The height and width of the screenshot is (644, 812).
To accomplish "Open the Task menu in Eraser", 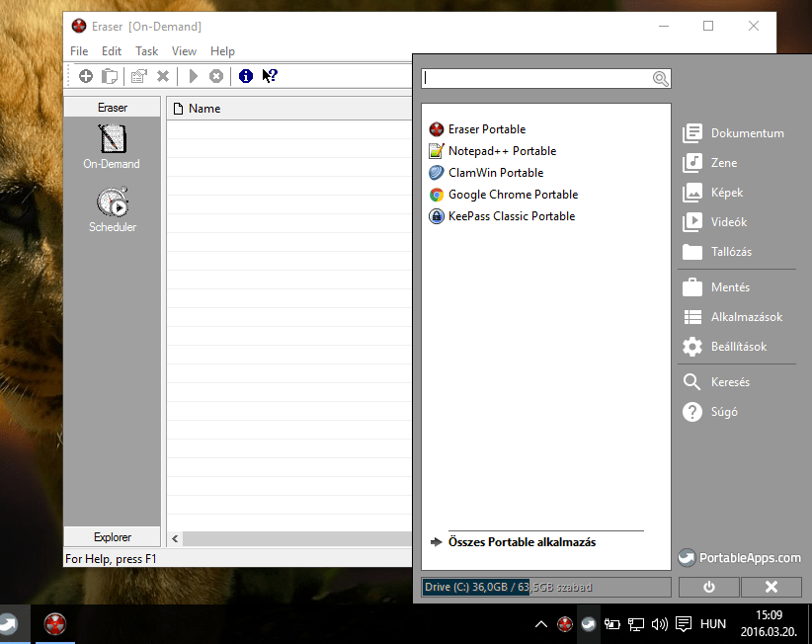I will pyautogui.click(x=146, y=51).
